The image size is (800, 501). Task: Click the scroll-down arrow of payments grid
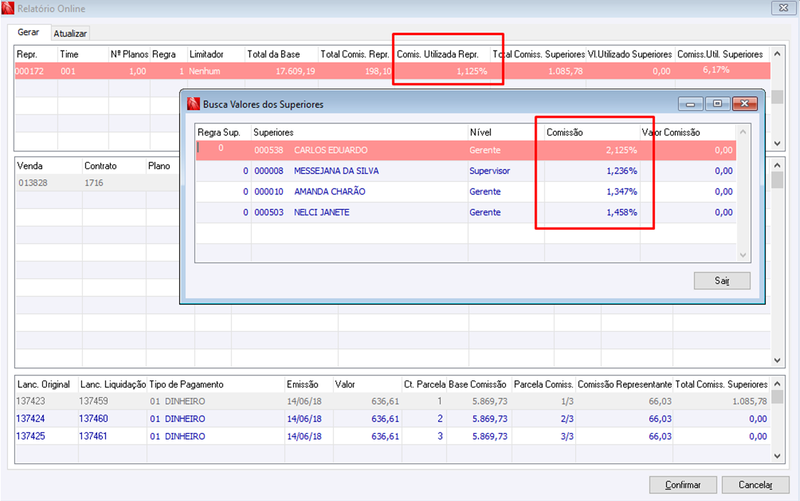click(777, 456)
